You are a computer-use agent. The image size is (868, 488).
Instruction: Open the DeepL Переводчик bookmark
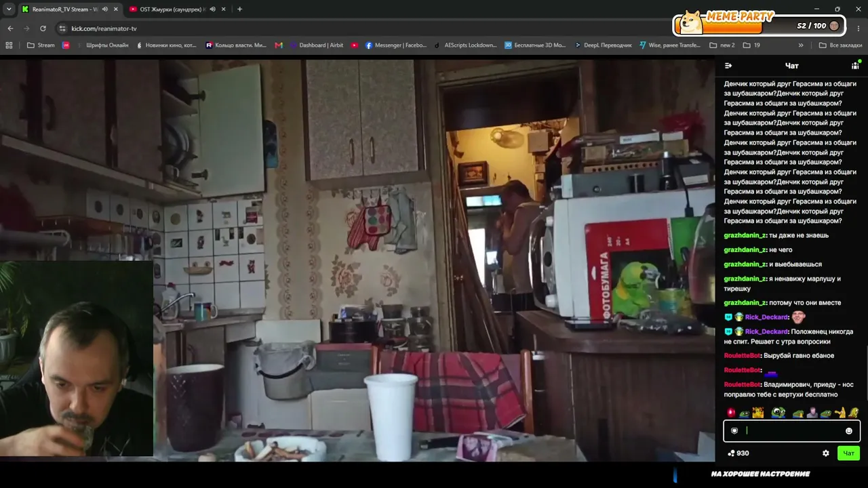603,45
